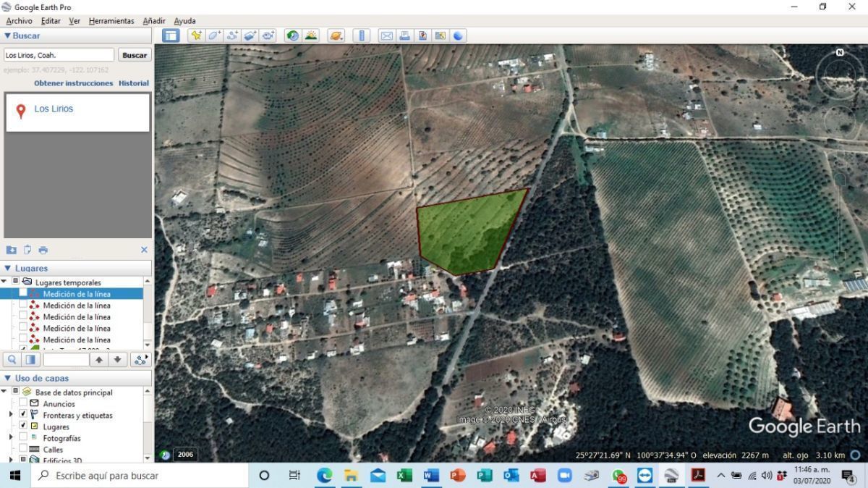Expand the Fotografías layer tree
The width and height of the screenshot is (868, 488).
click(x=11, y=437)
